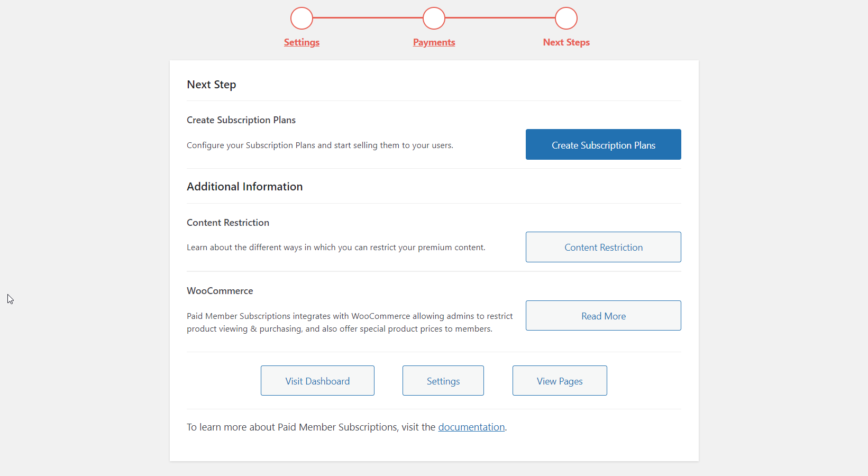This screenshot has width=868, height=476.
Task: Click the Create Subscription Plans heading text
Action: 241,120
